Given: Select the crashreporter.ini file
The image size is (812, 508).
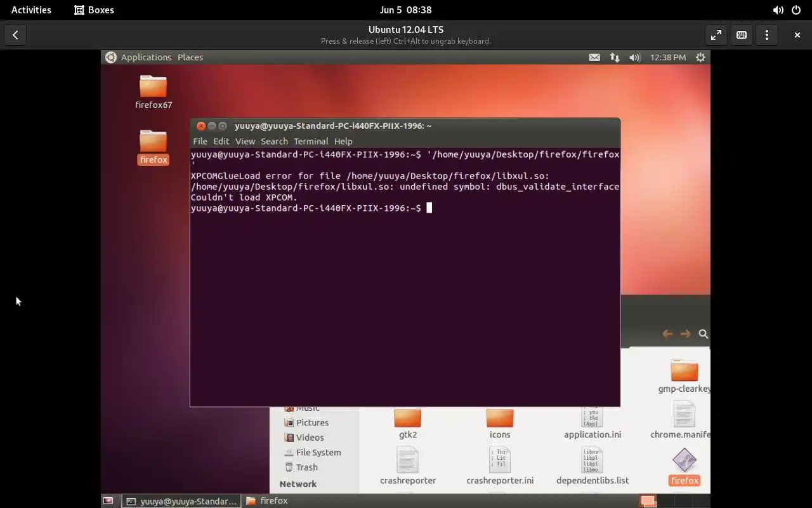Looking at the screenshot, I should click(x=500, y=466).
